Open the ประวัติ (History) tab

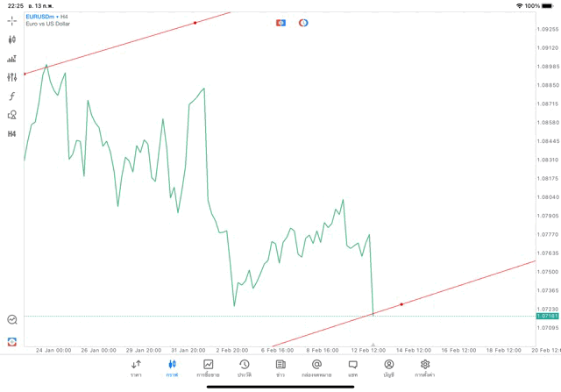tap(245, 367)
